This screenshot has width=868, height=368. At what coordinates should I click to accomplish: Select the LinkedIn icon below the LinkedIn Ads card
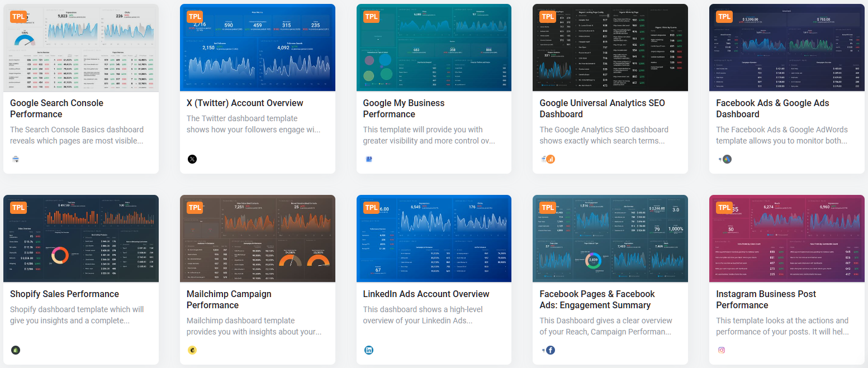coord(369,350)
